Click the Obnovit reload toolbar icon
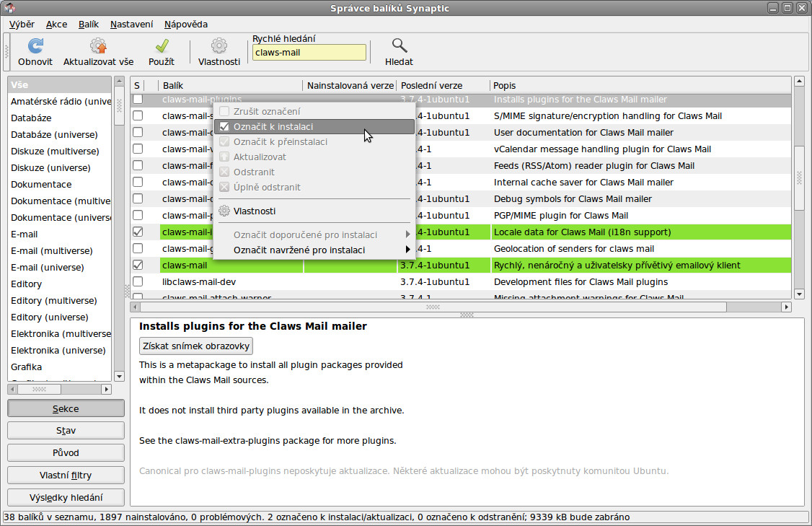 click(x=35, y=46)
